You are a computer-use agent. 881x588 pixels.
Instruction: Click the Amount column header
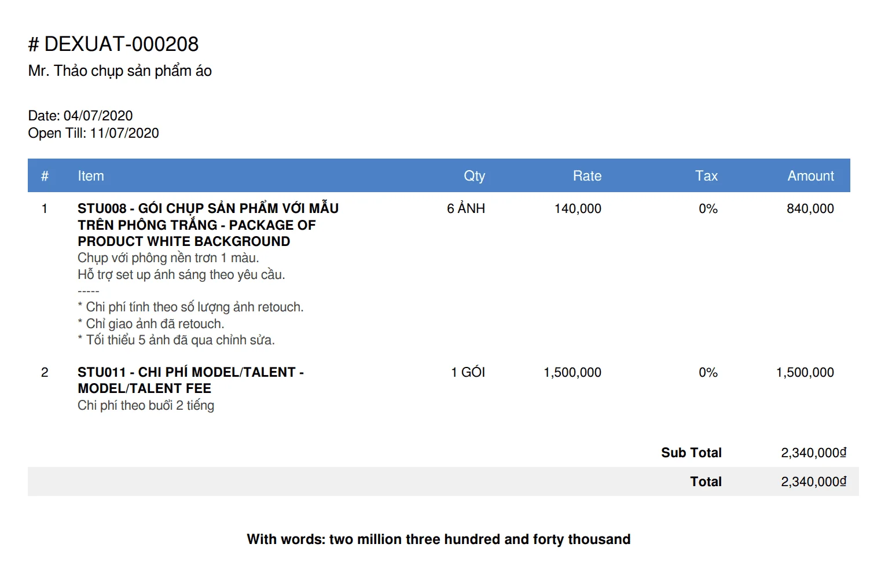[x=810, y=176]
